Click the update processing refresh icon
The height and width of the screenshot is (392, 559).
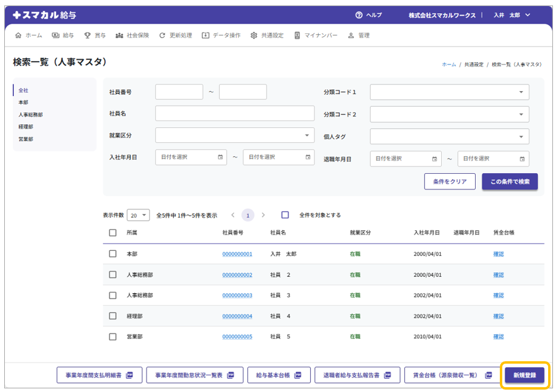click(x=162, y=36)
